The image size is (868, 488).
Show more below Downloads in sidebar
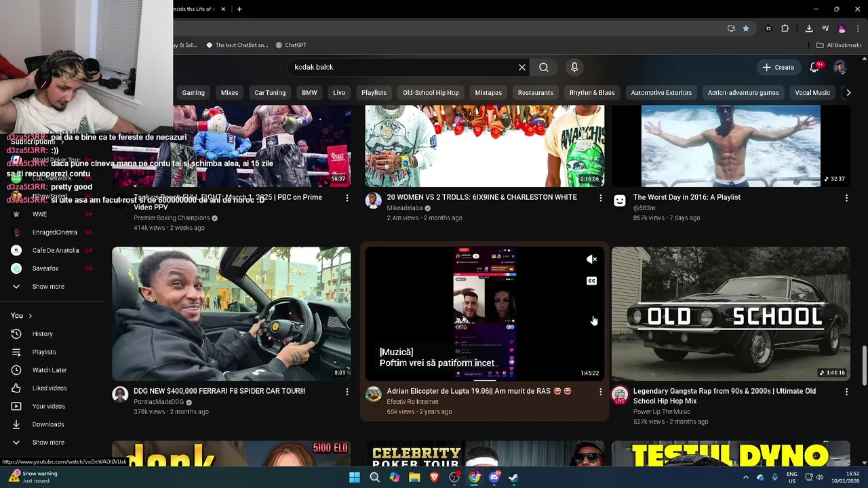(x=48, y=443)
